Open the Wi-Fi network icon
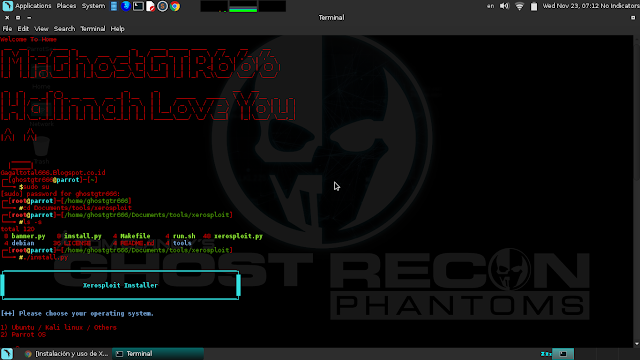Screen dimensions: 640x360 519,6
